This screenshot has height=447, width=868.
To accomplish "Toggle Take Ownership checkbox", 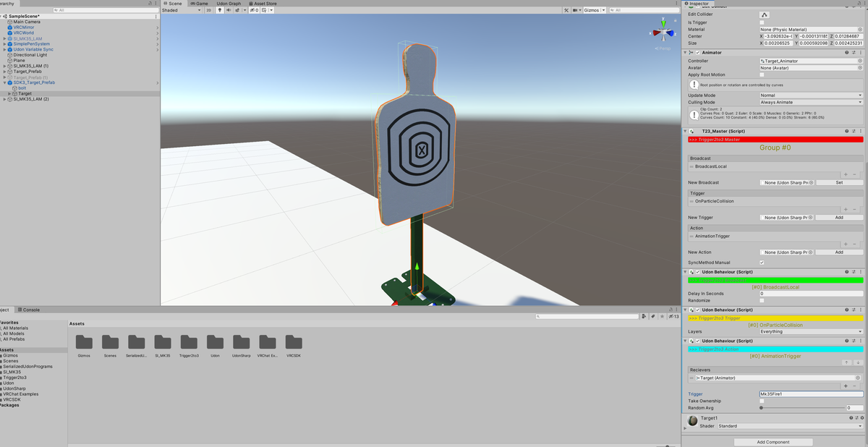I will tap(762, 401).
